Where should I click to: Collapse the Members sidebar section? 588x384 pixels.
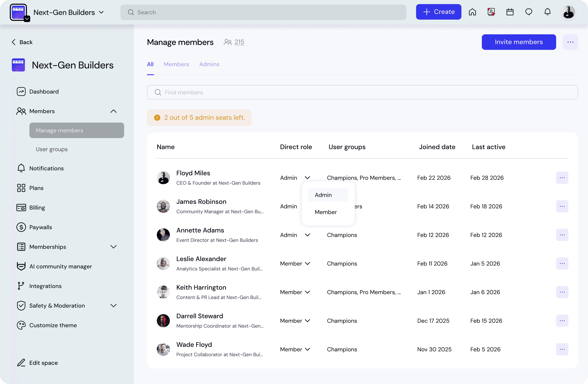pyautogui.click(x=113, y=111)
